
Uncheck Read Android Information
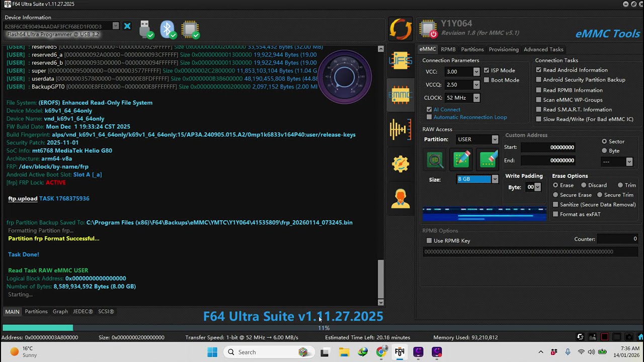pos(539,70)
